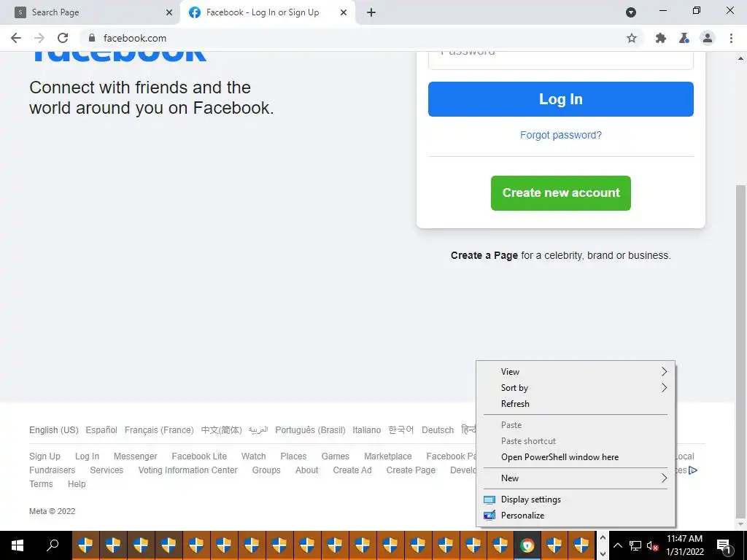Screen dimensions: 747x560
Task: Select Português (Brasil) language
Action: pos(310,430)
